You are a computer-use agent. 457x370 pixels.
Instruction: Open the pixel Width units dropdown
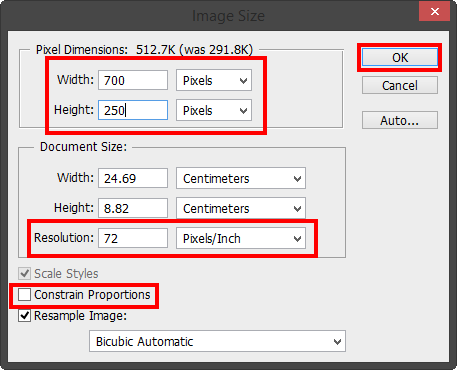[214, 80]
